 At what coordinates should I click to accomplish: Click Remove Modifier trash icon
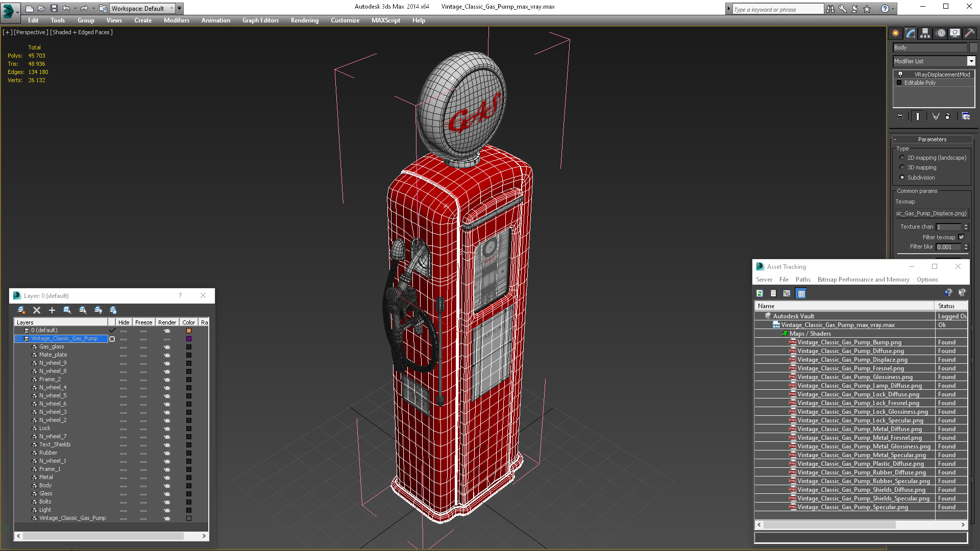point(948,116)
